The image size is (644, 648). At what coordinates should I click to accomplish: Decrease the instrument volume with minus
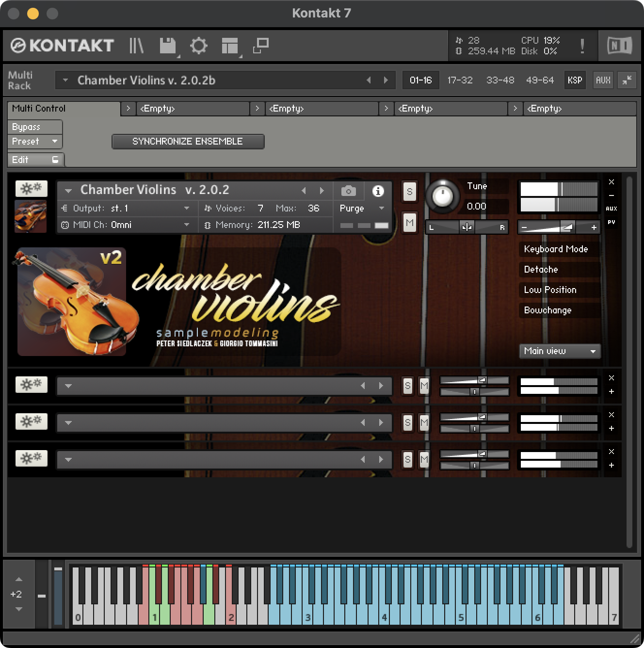pos(524,227)
